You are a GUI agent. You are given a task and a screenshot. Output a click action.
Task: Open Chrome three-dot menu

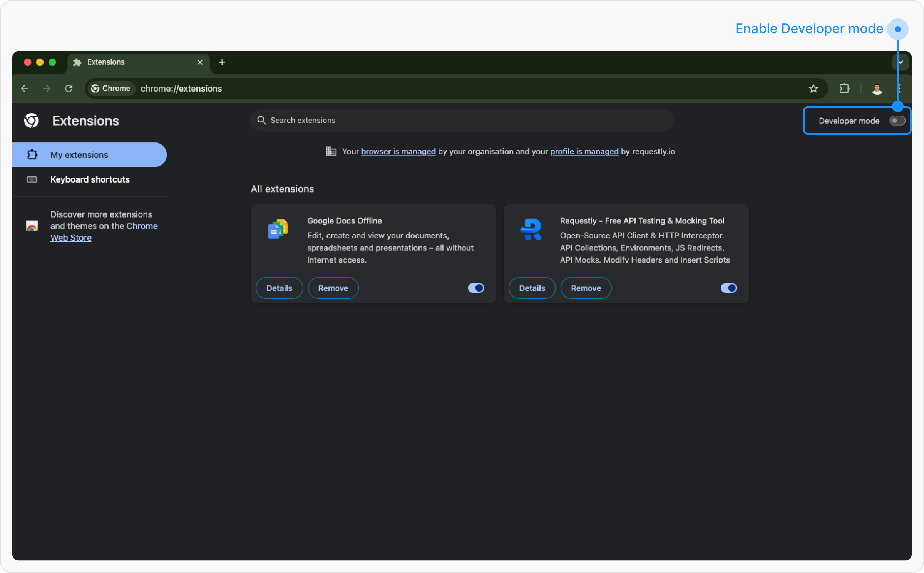click(x=900, y=89)
